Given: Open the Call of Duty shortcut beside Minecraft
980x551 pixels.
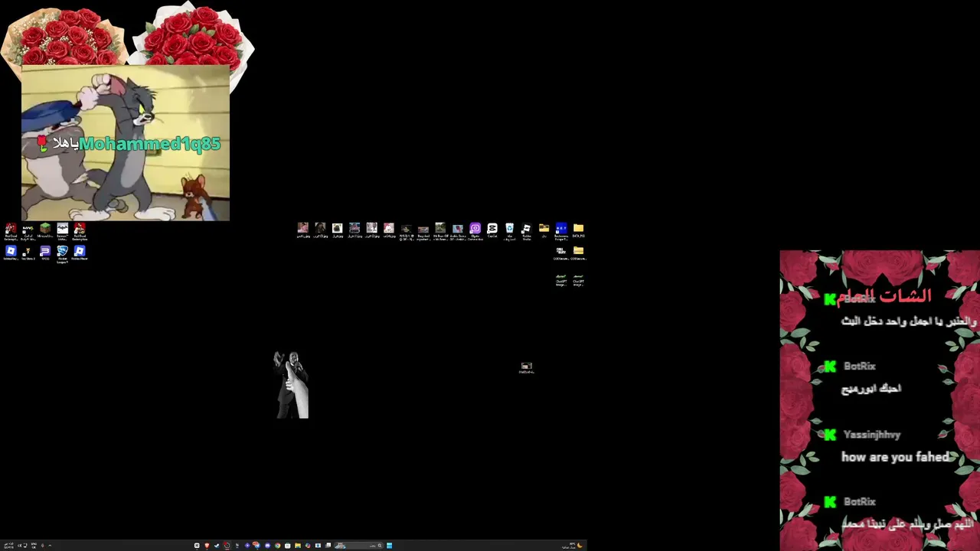Looking at the screenshot, I should (x=28, y=231).
